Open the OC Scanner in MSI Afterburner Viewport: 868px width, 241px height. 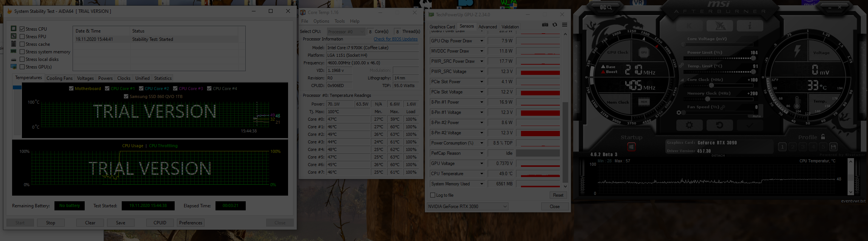pos(606,7)
